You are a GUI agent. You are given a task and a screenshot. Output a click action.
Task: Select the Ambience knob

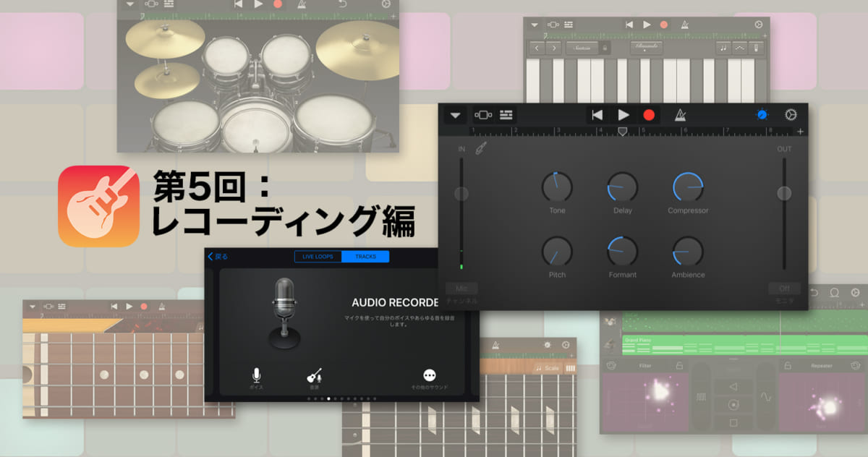click(x=688, y=251)
